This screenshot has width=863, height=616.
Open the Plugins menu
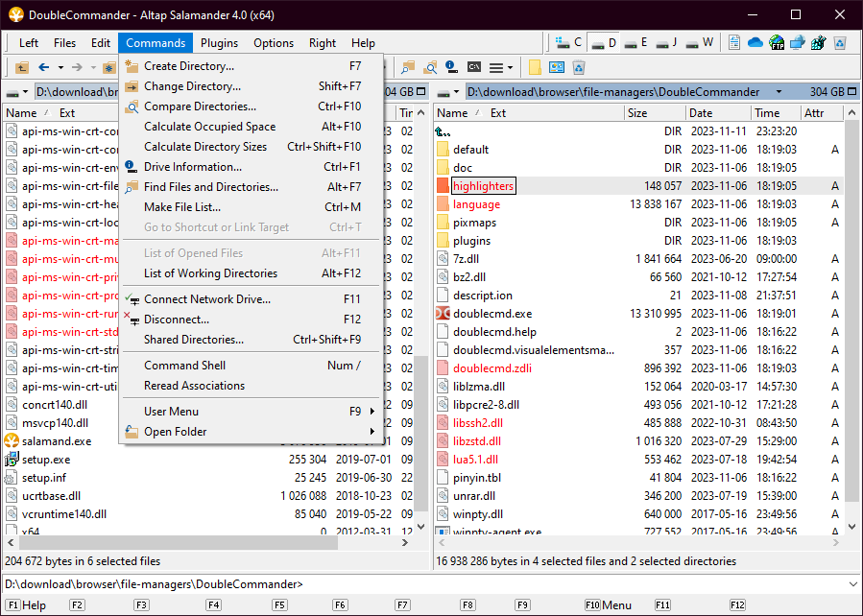click(x=219, y=43)
